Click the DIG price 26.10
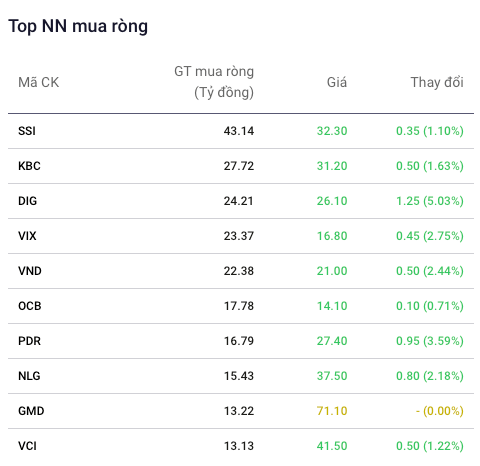This screenshot has height=466, width=480. coord(332,201)
